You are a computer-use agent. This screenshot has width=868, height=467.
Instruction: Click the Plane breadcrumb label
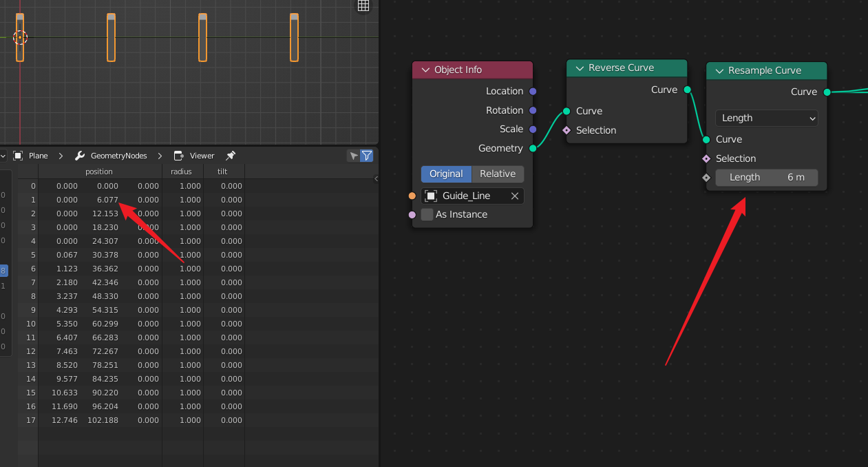pos(39,156)
